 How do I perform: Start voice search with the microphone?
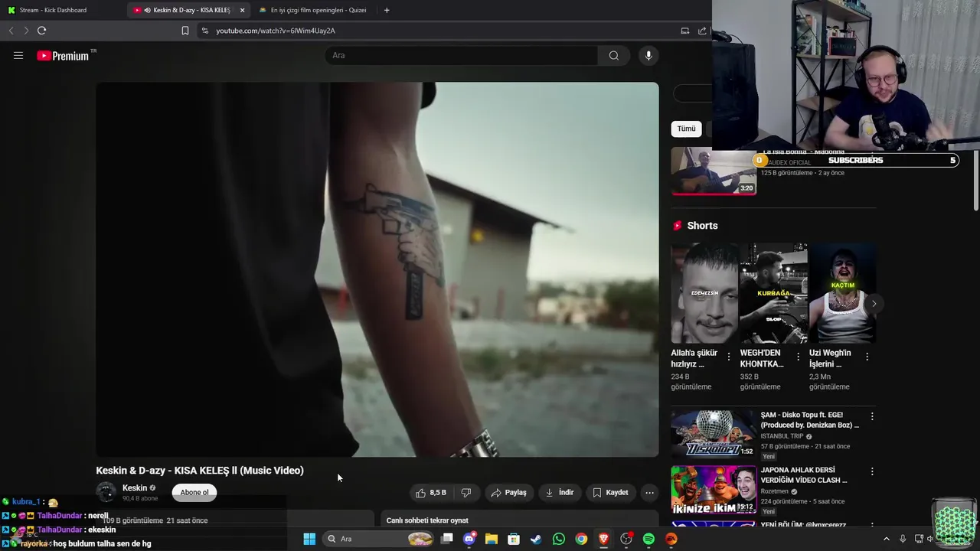coord(648,55)
